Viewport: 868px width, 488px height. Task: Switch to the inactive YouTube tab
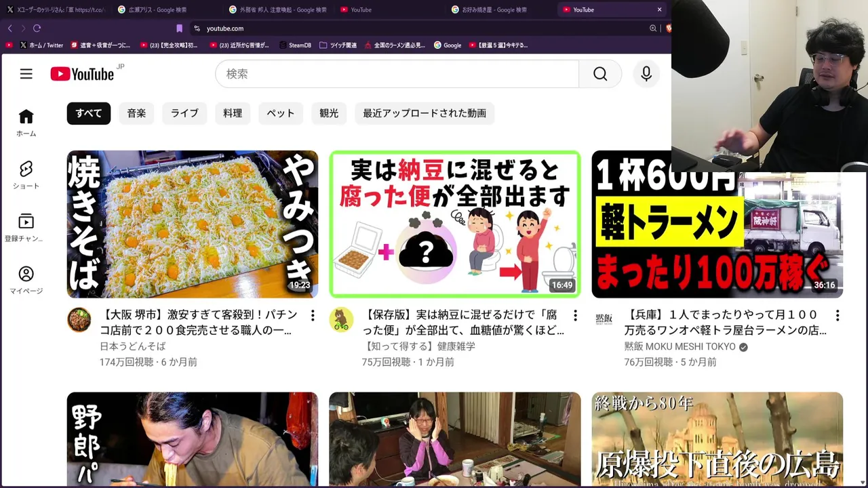tap(389, 9)
